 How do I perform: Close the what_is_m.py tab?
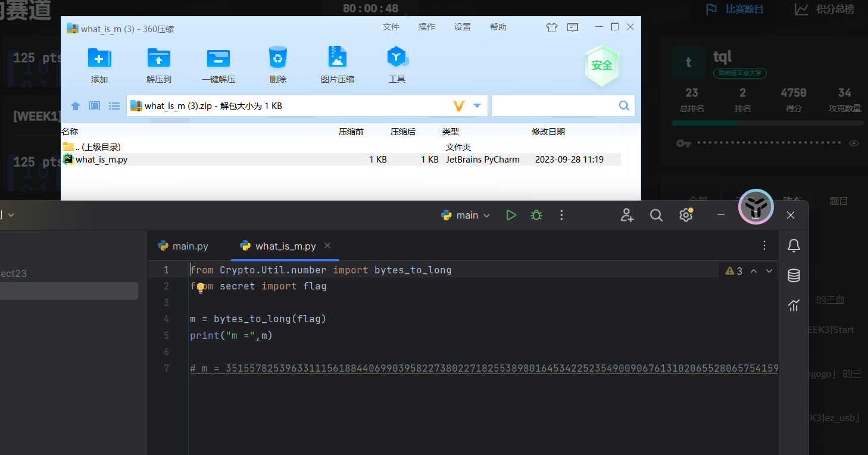tap(327, 245)
